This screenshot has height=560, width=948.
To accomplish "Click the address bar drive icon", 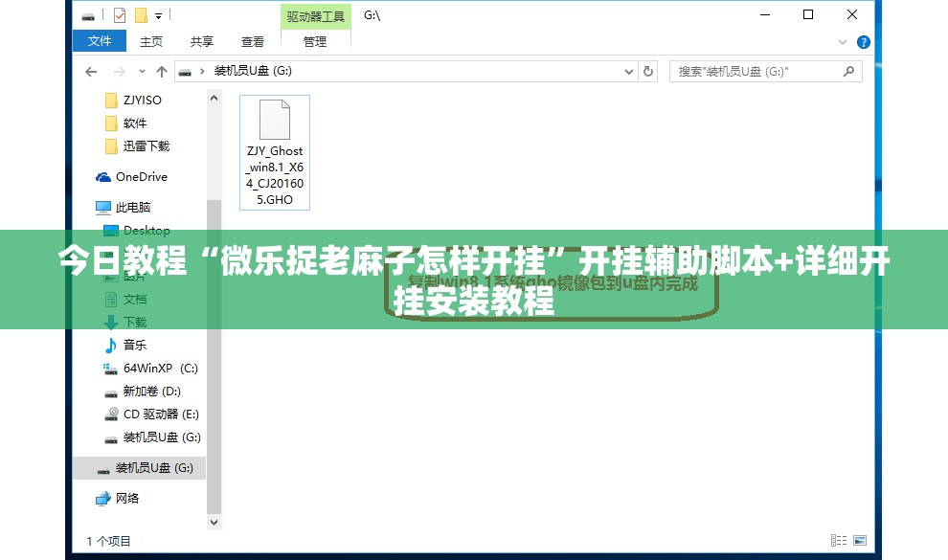I will point(185,72).
